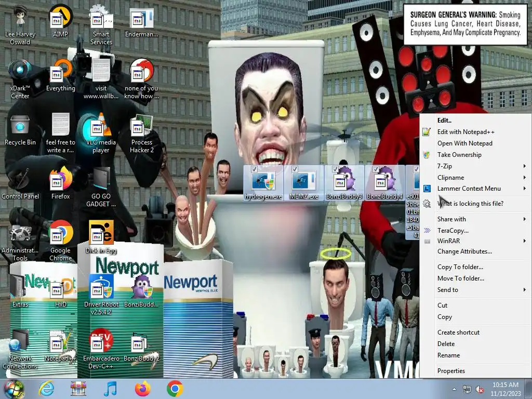
Task: Choose Move To folder...
Action: click(x=475, y=278)
